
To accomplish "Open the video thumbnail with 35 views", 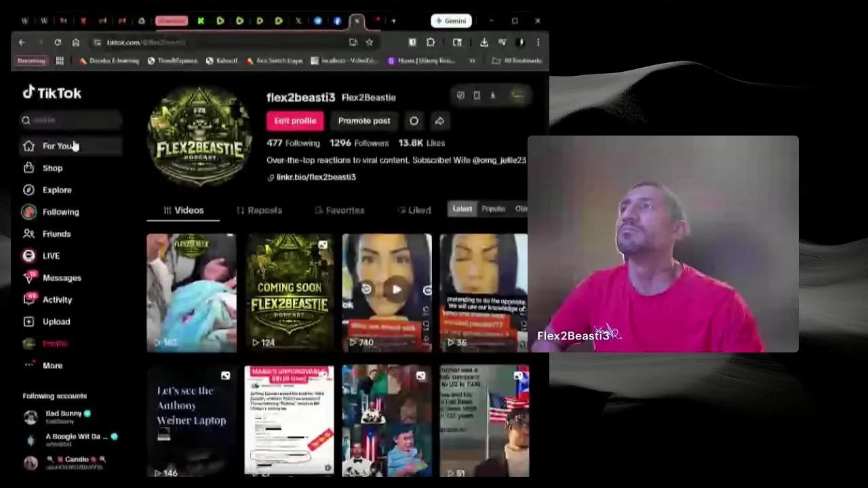I will 484,293.
